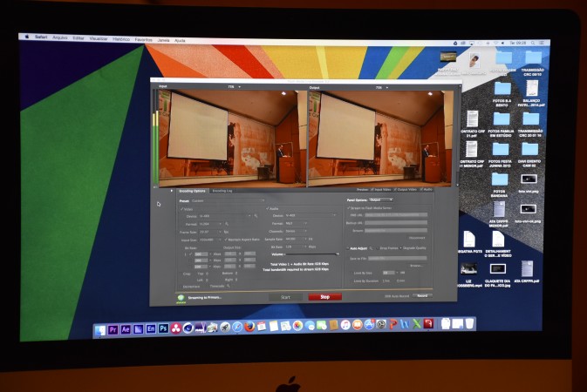587x392 pixels.
Task: Open the Photos app in Dock
Action: click(297, 326)
